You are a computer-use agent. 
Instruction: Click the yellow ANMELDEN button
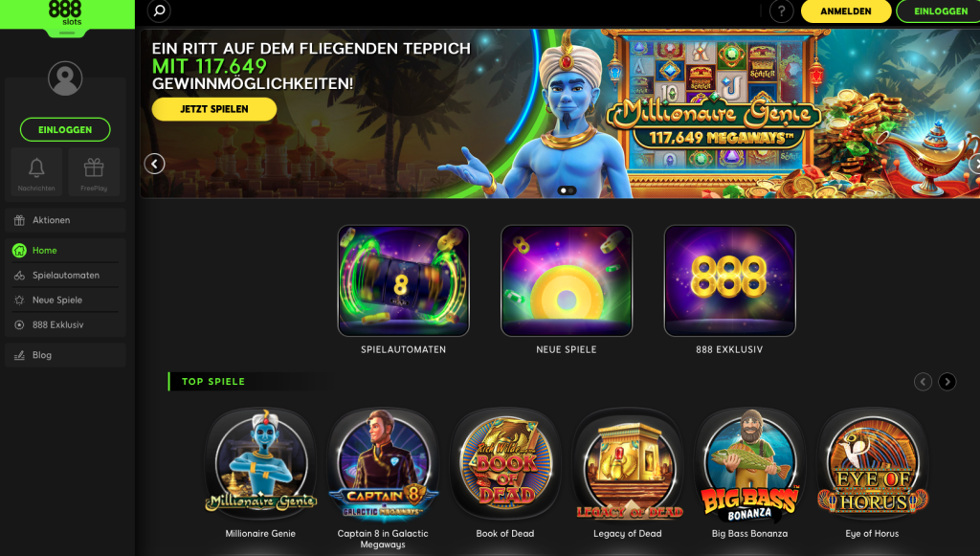[846, 11]
